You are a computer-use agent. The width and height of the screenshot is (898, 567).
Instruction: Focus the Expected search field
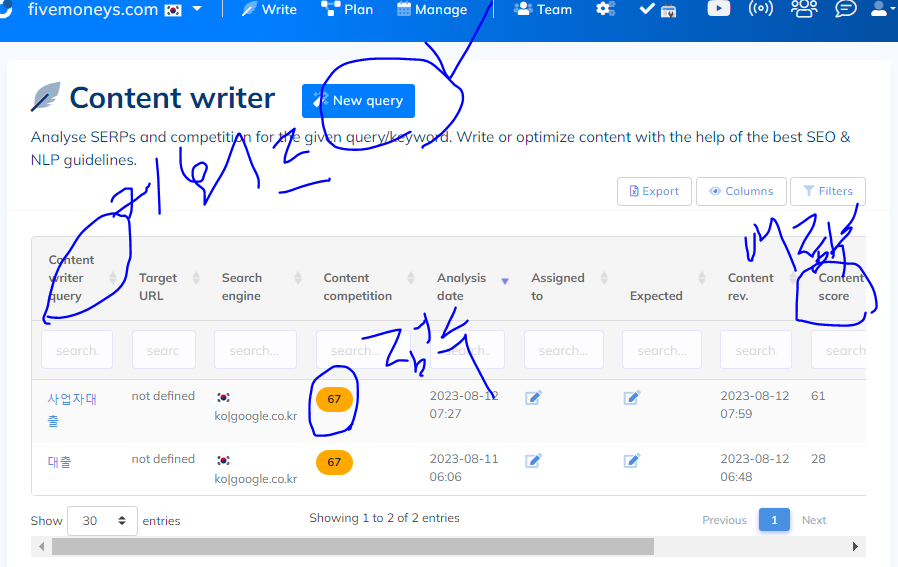click(661, 350)
